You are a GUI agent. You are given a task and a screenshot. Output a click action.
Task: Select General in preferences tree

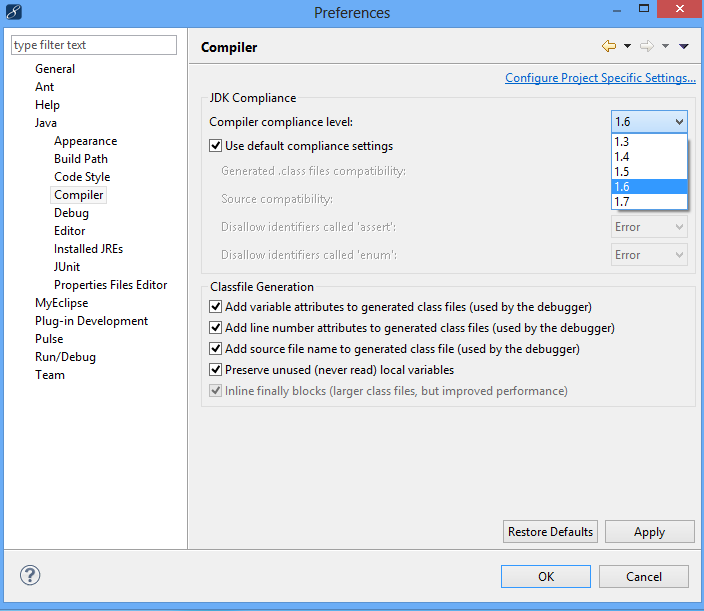tap(55, 69)
